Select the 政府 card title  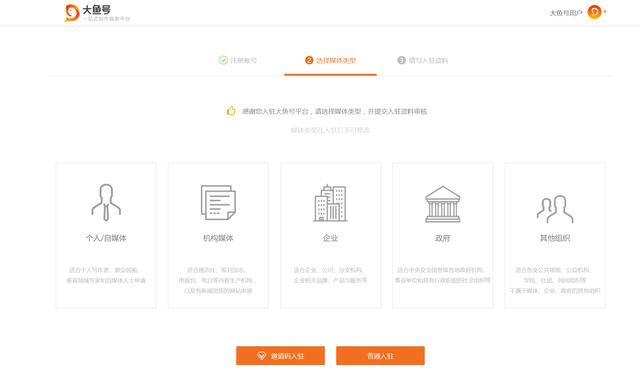(x=442, y=238)
